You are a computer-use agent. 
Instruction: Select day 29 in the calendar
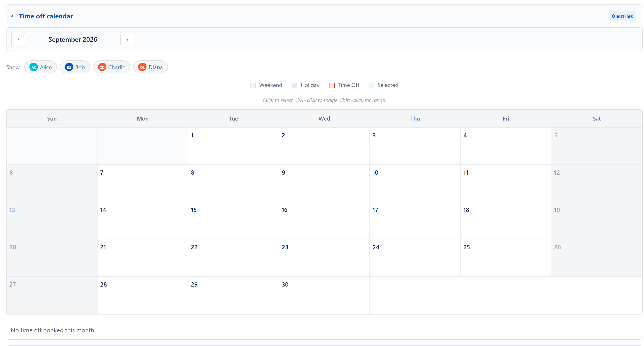click(233, 295)
